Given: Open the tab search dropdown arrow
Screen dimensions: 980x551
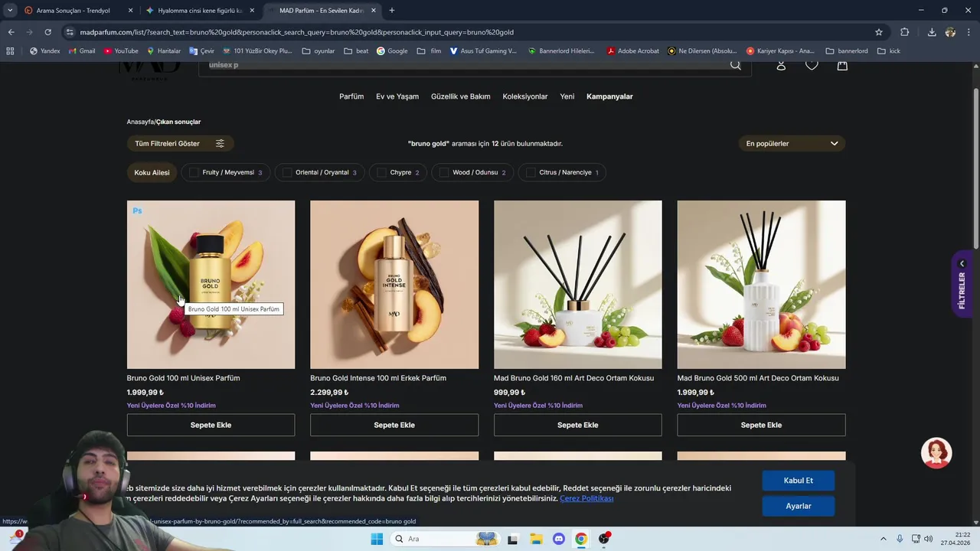Looking at the screenshot, I should 10,11.
